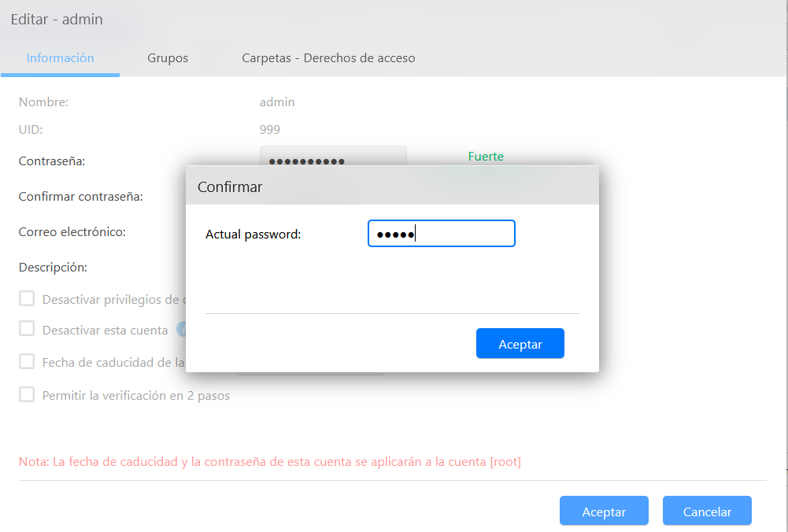Screen dimensions: 788x532
Task: Focus the Actual password field
Action: coord(441,234)
